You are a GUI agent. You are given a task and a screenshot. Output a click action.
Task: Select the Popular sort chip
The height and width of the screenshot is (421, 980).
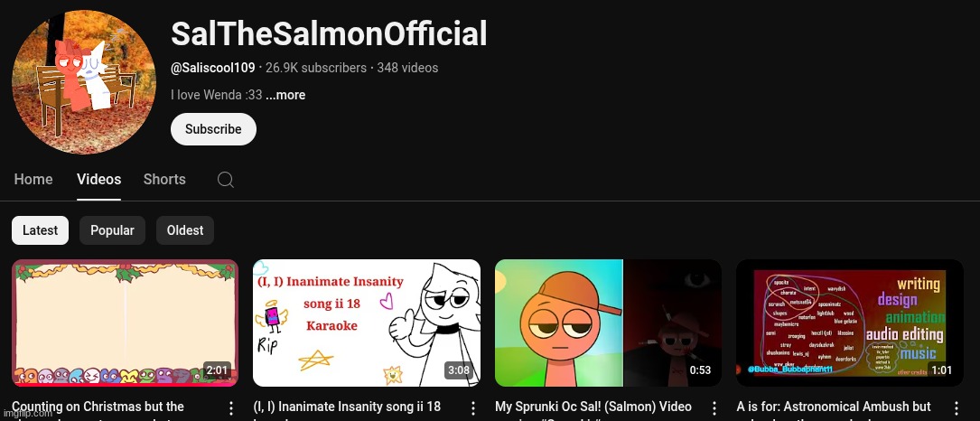(113, 230)
